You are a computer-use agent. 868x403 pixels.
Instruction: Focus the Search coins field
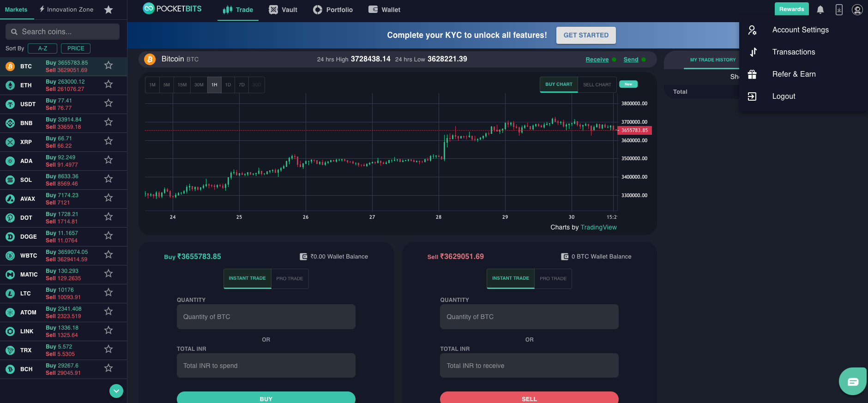[62, 32]
